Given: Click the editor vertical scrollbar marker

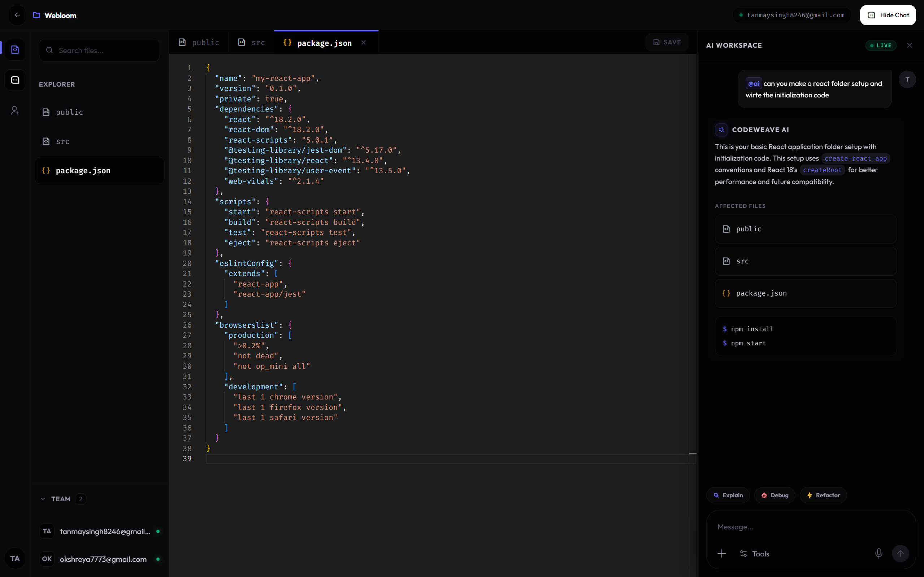Looking at the screenshot, I should 693,454.
